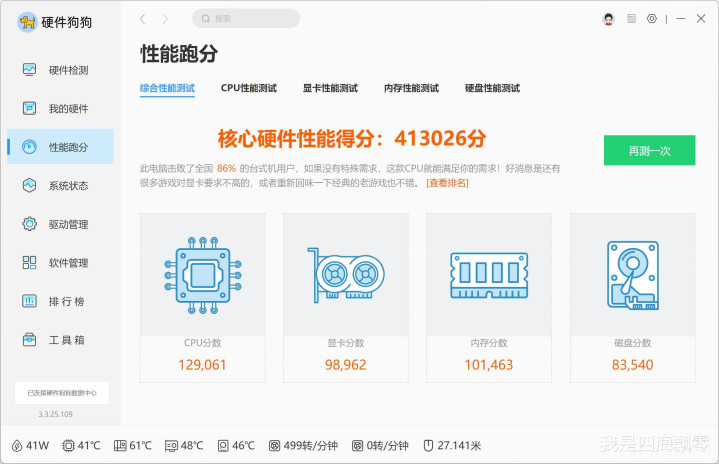Screen dimensions: 719x464
Task: Open the feedback/message icon in title bar
Action: 631,18
